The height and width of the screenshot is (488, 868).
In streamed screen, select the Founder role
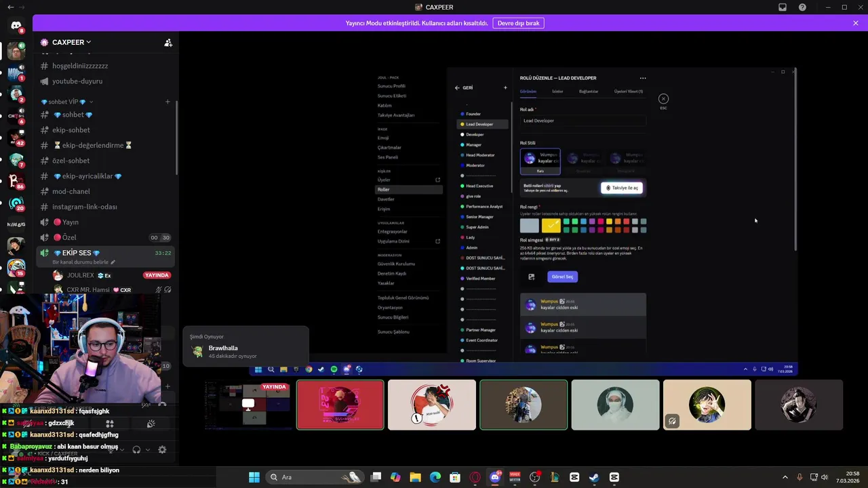point(473,114)
